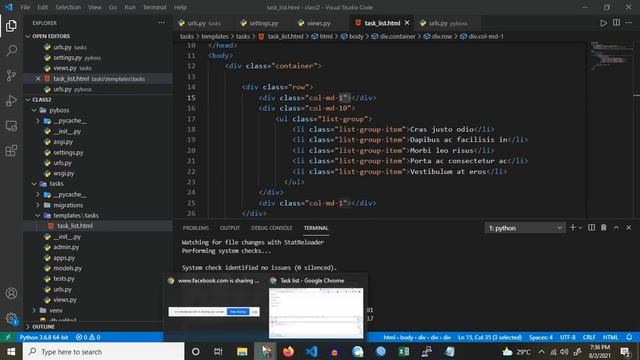Switch to the settings.py editor tab
The height and width of the screenshot is (360, 640).
pyautogui.click(x=264, y=23)
